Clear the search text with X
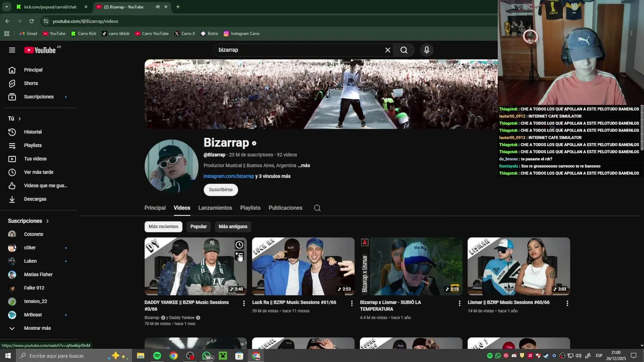 point(387,50)
